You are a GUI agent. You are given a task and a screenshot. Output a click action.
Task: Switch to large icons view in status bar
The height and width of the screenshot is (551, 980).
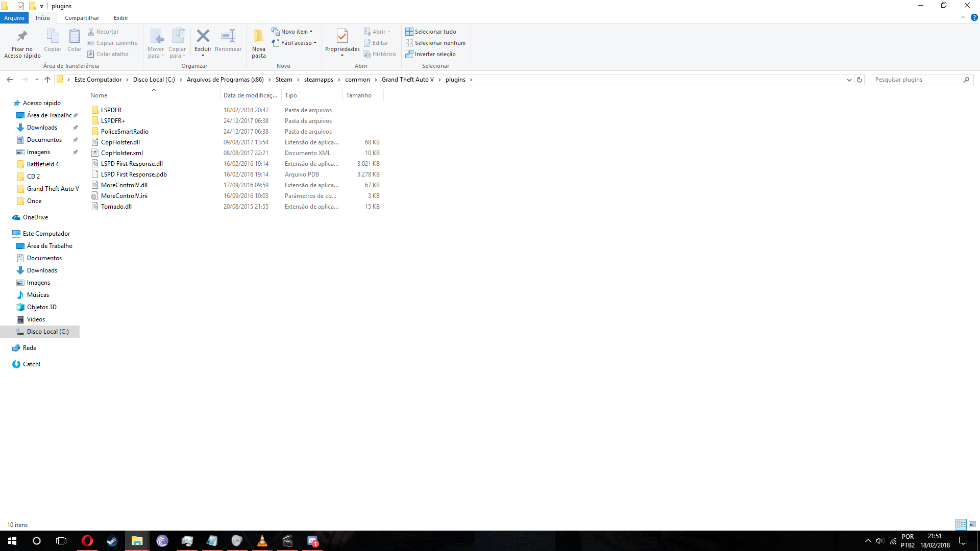[972, 524]
